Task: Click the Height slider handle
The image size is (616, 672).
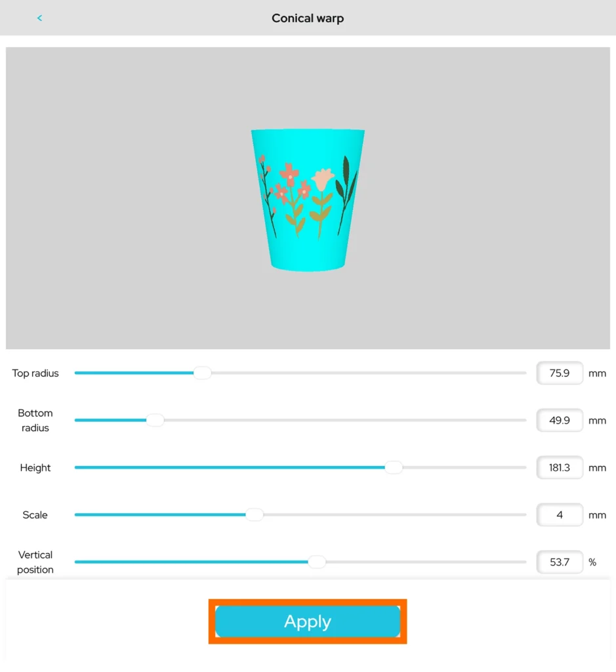Action: click(x=393, y=467)
